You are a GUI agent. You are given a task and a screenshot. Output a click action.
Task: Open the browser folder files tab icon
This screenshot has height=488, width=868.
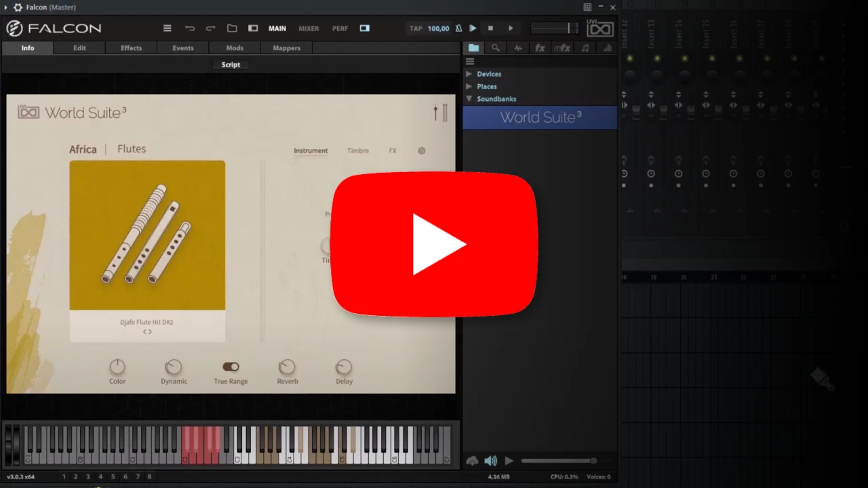[473, 48]
